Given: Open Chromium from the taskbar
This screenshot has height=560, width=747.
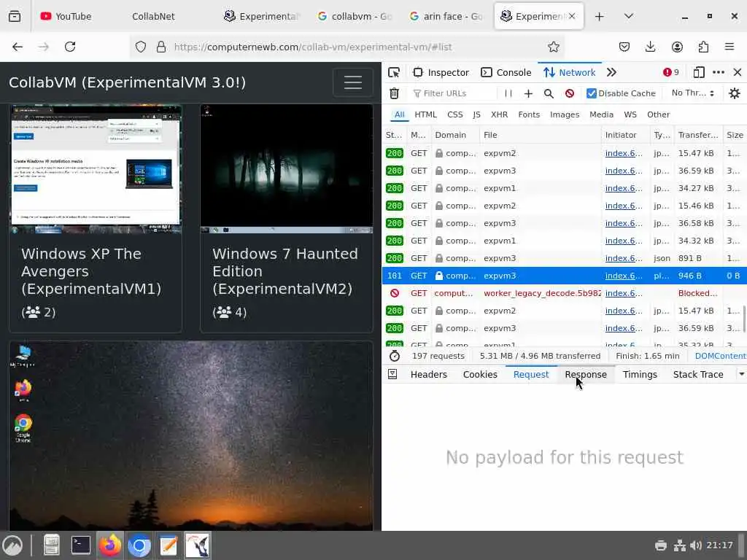Looking at the screenshot, I should [139, 545].
